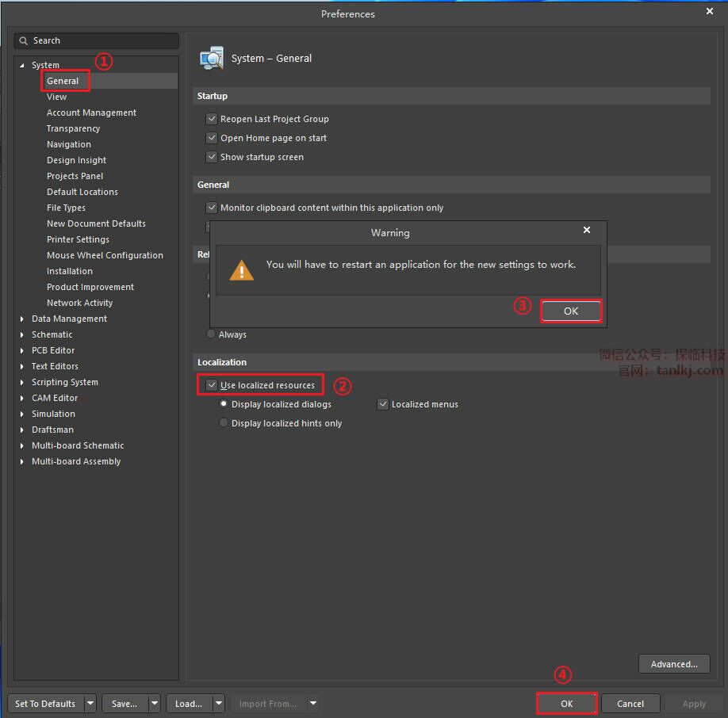This screenshot has width=728, height=718.
Task: Open Printer Settings page
Action: click(78, 239)
